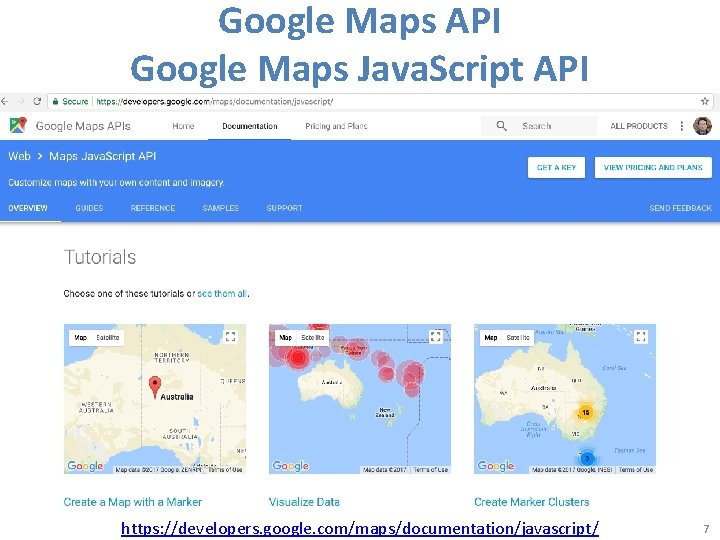Select Map view in Marker Clusters map
Image resolution: width=720 pixels, height=540 pixels.
[x=491, y=338]
